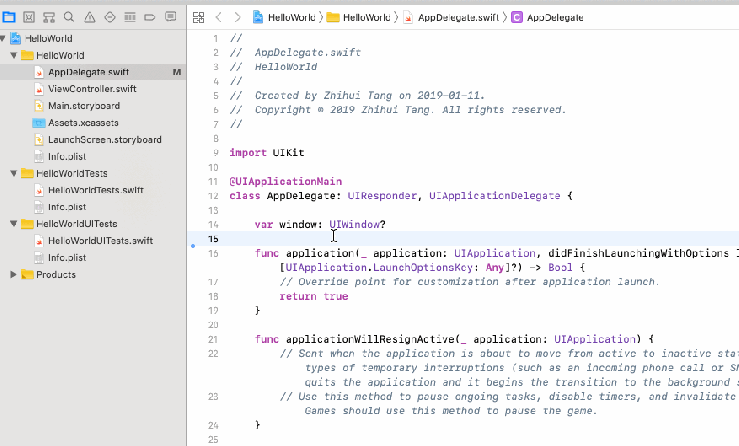Click the Related Items grid icon

point(198,17)
